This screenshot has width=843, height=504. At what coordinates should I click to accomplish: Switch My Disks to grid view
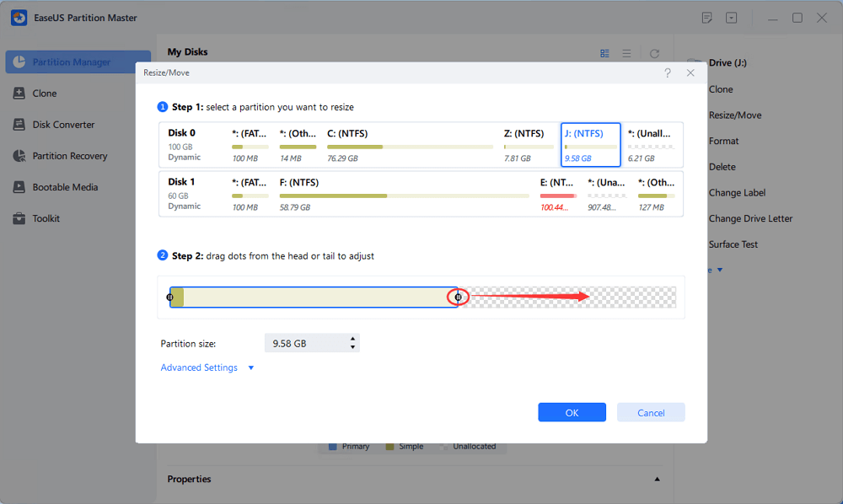[x=604, y=53]
